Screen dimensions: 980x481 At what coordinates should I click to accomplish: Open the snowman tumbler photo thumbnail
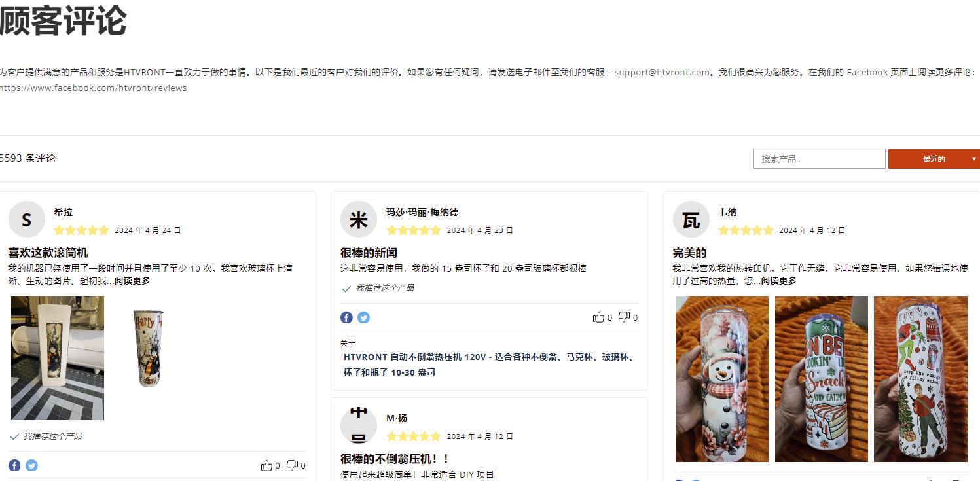pyautogui.click(x=721, y=379)
